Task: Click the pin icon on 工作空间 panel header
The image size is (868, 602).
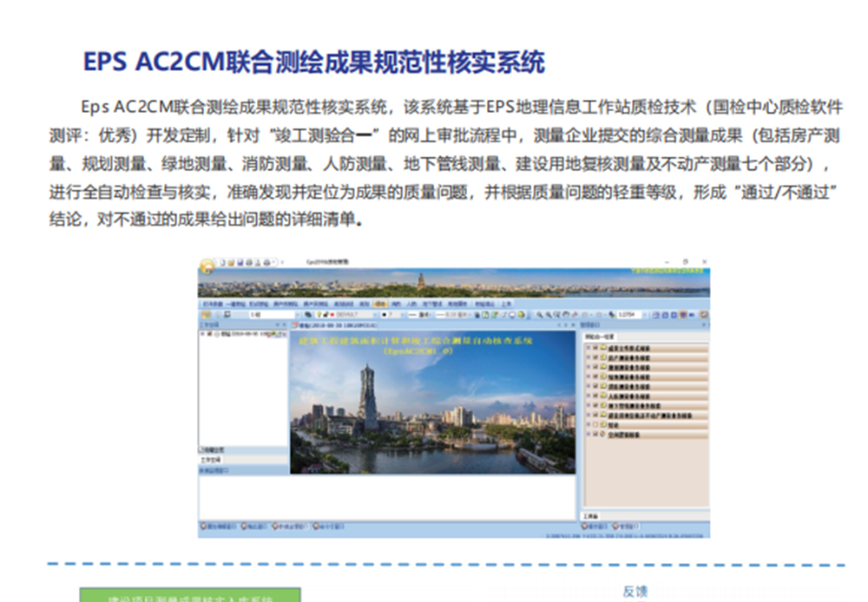Action: [x=278, y=324]
